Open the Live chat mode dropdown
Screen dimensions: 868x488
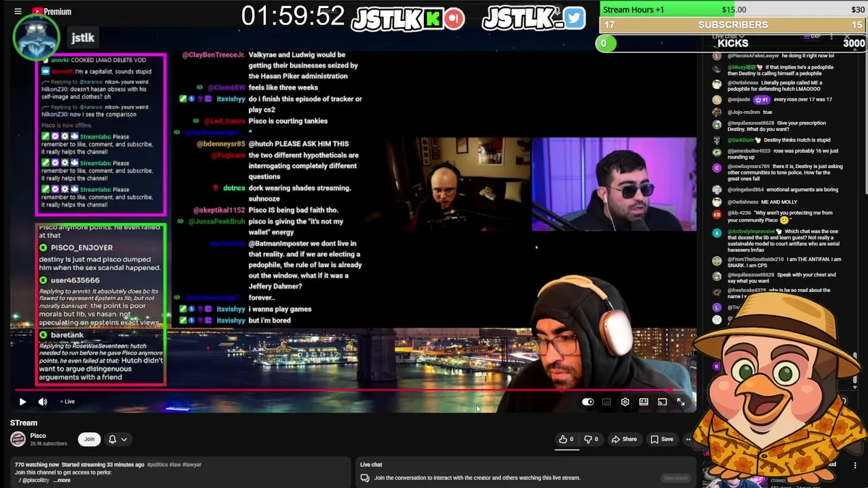[x=728, y=36]
